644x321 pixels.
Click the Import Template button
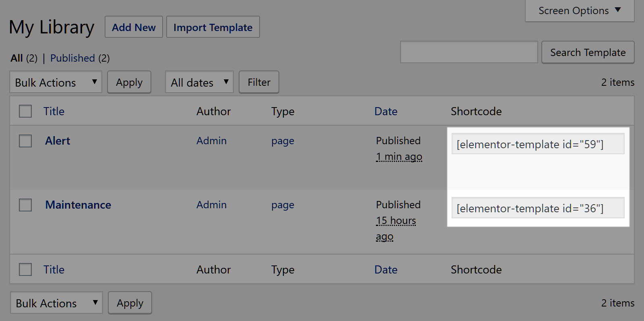[213, 27]
